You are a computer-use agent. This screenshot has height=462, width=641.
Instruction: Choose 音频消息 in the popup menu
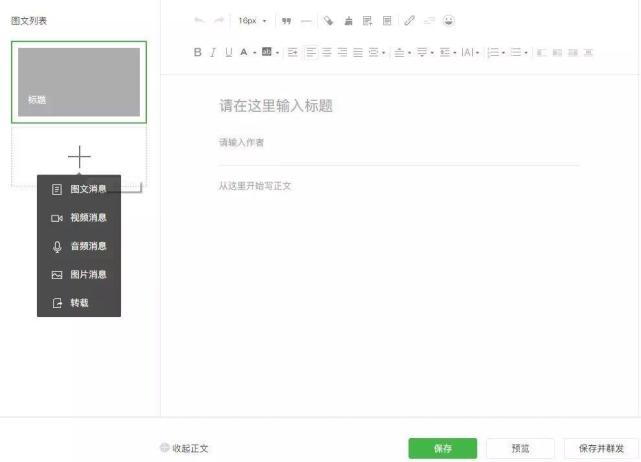click(88, 246)
